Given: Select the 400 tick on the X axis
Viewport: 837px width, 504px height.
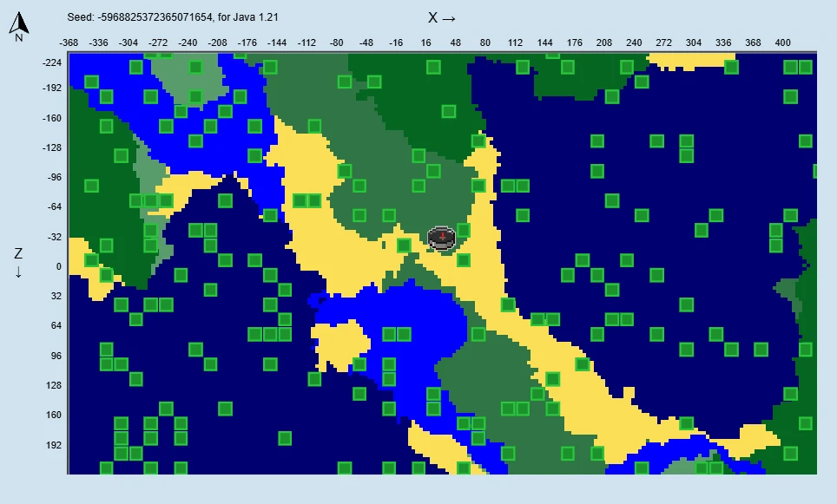Looking at the screenshot, I should click(782, 43).
